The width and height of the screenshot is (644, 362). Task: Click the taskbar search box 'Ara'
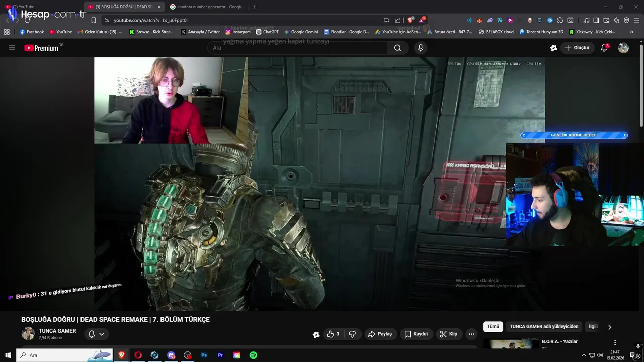[x=64, y=355]
